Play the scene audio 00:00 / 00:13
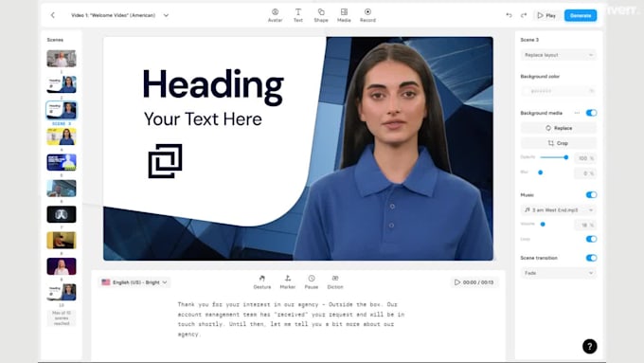644x363 pixels. 474,282
